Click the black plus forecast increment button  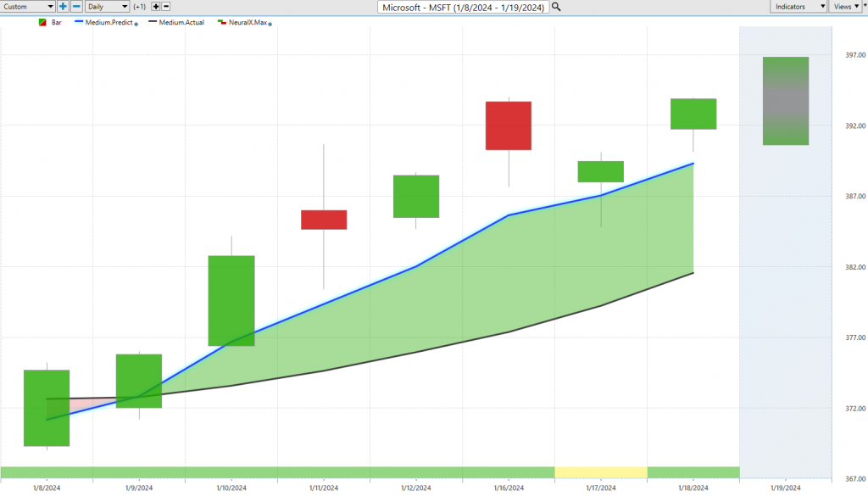(156, 6)
